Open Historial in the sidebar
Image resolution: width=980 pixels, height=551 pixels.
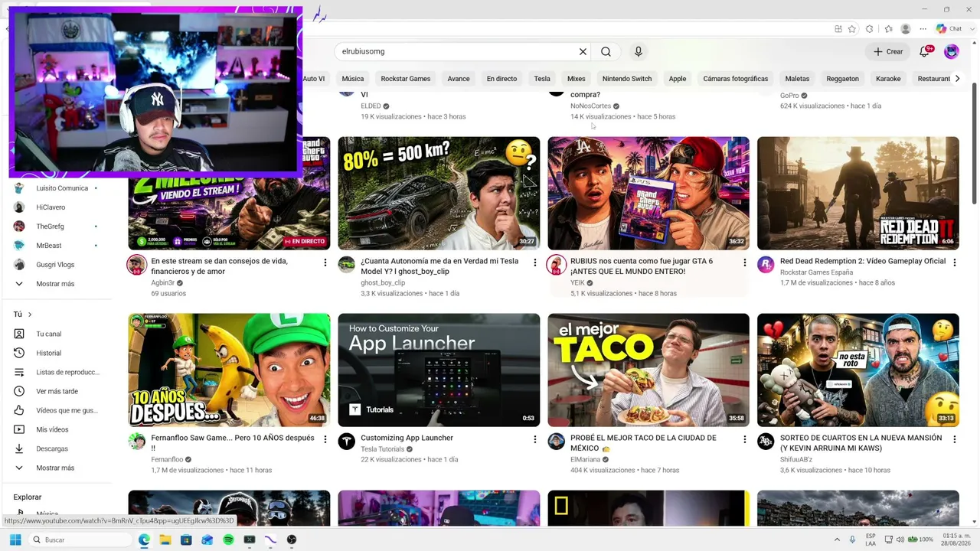tap(57, 353)
